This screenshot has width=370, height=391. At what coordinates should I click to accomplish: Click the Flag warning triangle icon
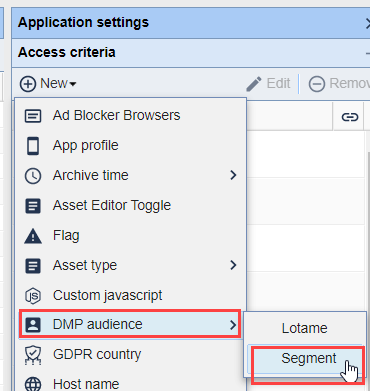pyautogui.click(x=33, y=236)
